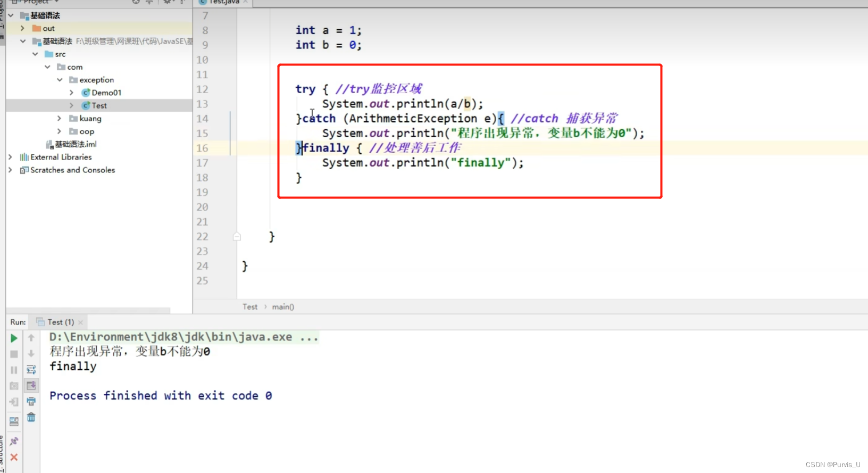Expand the Demo01 class node

(x=72, y=93)
